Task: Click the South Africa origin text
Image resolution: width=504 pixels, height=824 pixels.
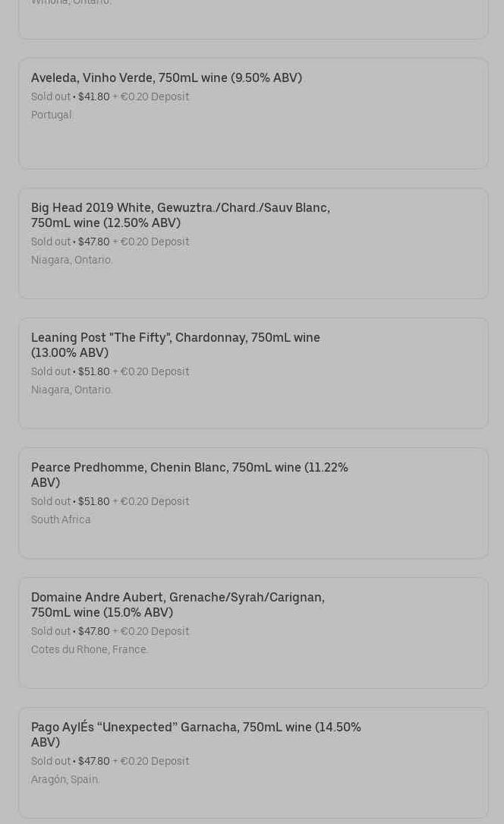Action: coord(61,519)
